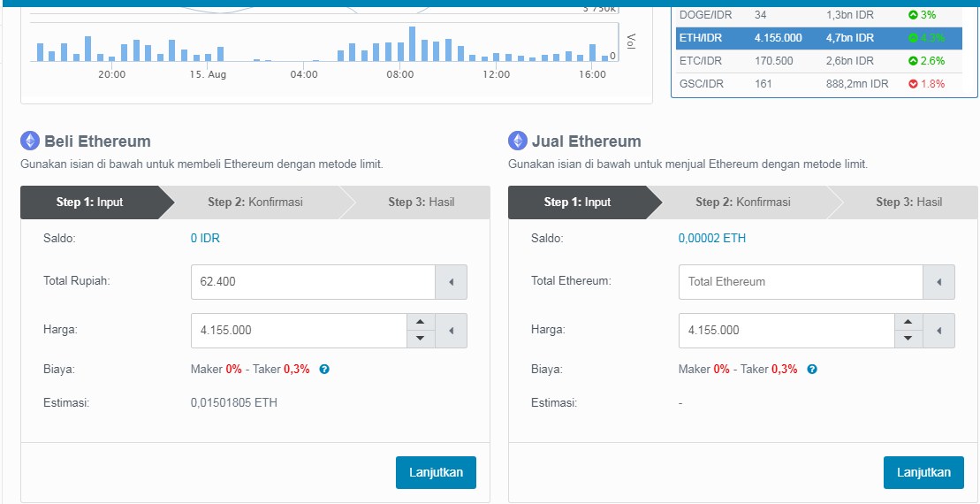Select Step 3: Hasil tab in sell form
The width and height of the screenshot is (980, 504).
pos(908,202)
